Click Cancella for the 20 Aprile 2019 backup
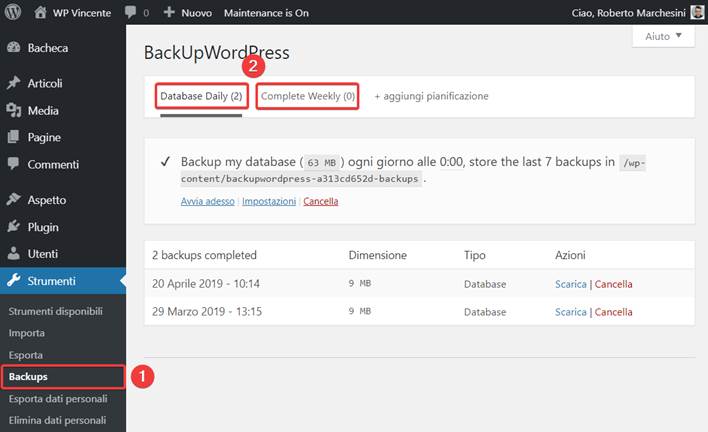The width and height of the screenshot is (708, 432). click(613, 284)
